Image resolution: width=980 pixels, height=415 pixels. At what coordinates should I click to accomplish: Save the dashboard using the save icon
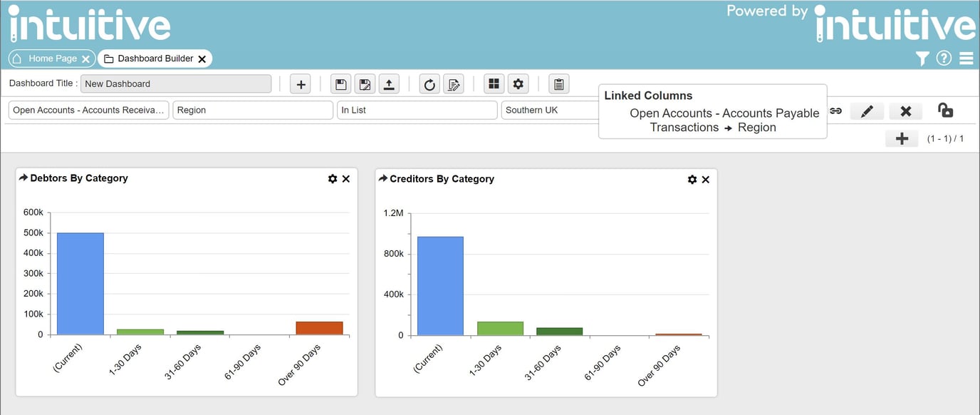coord(340,83)
